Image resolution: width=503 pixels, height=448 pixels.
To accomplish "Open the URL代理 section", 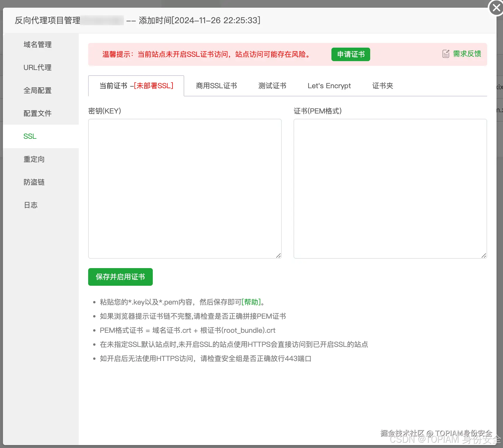I will [x=37, y=67].
